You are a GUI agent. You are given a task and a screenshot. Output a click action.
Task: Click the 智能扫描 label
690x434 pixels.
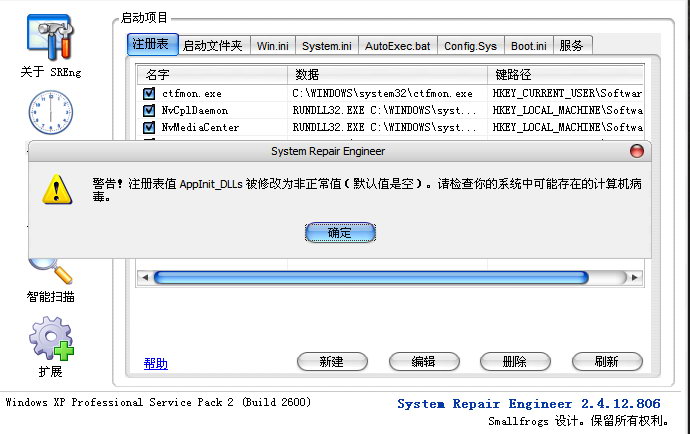point(51,297)
